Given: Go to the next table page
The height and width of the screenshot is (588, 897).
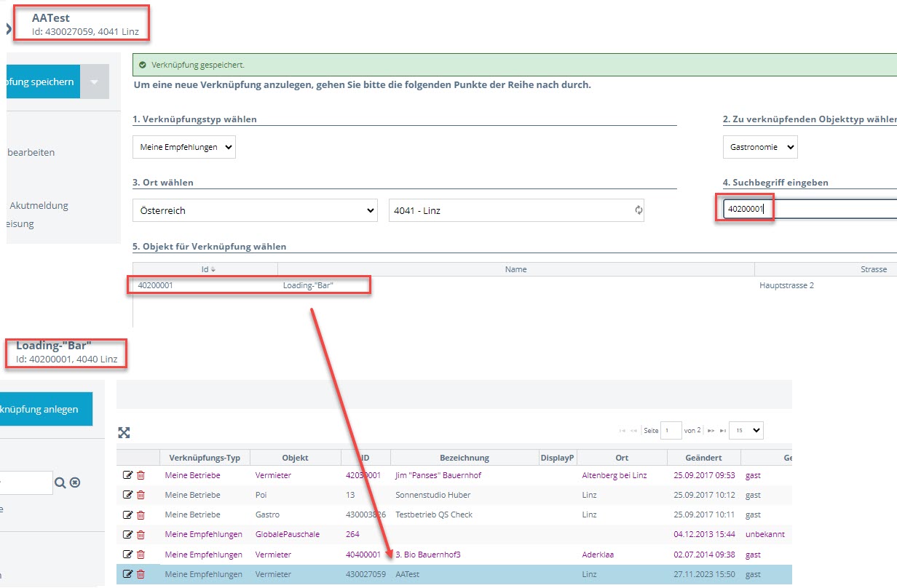Looking at the screenshot, I should click(711, 431).
